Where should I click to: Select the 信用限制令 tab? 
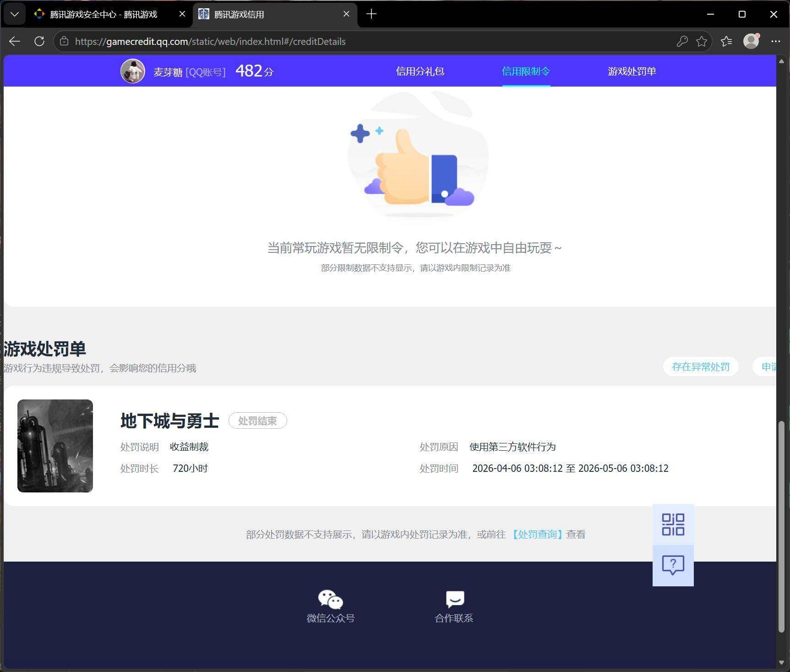pyautogui.click(x=526, y=71)
